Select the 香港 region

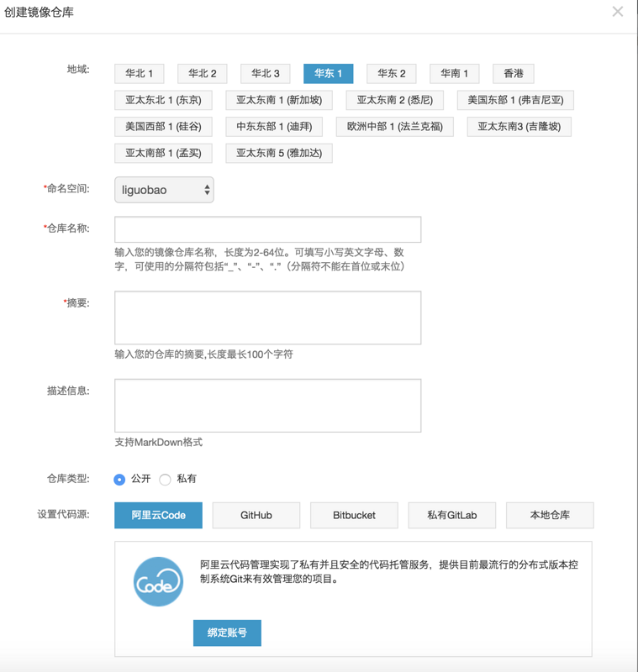tap(514, 74)
